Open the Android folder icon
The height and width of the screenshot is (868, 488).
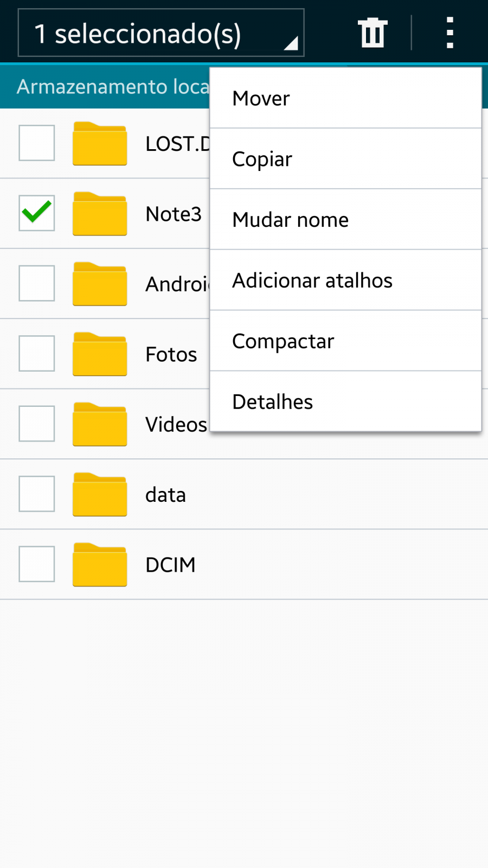(100, 283)
